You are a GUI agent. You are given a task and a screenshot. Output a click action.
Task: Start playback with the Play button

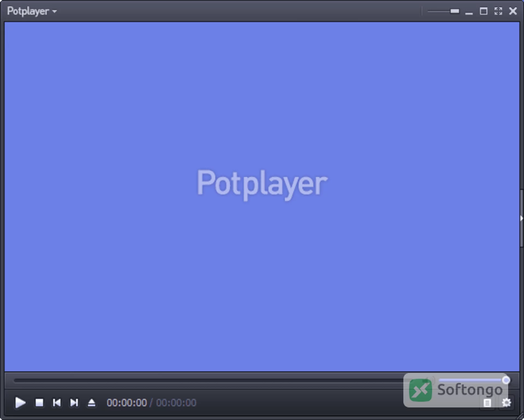pyautogui.click(x=20, y=403)
